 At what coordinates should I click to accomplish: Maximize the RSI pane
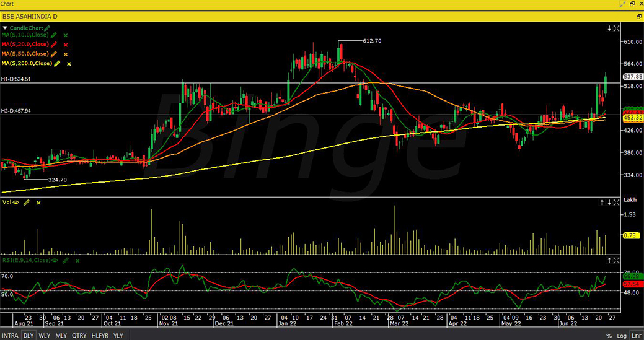click(x=617, y=261)
